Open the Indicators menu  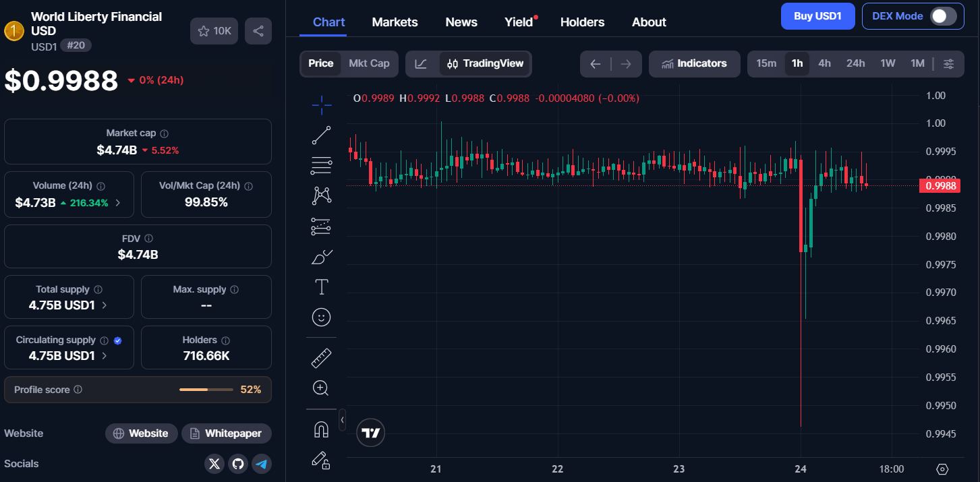coord(694,63)
